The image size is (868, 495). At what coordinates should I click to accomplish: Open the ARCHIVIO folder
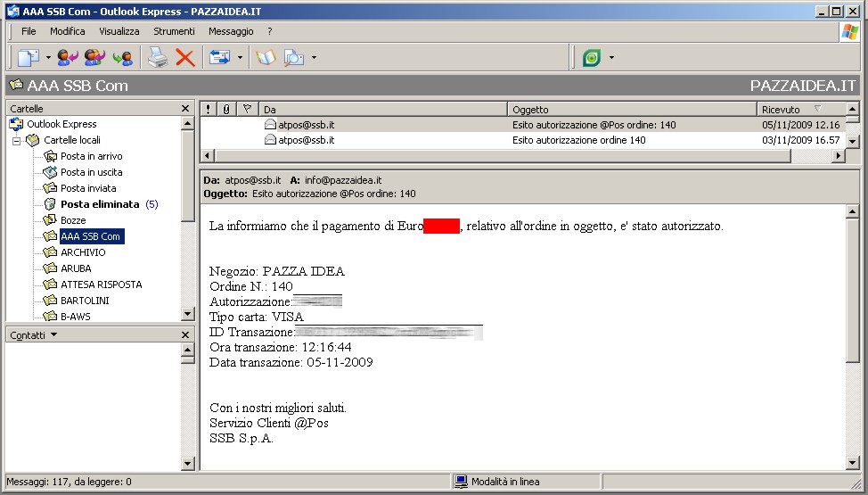(x=83, y=252)
